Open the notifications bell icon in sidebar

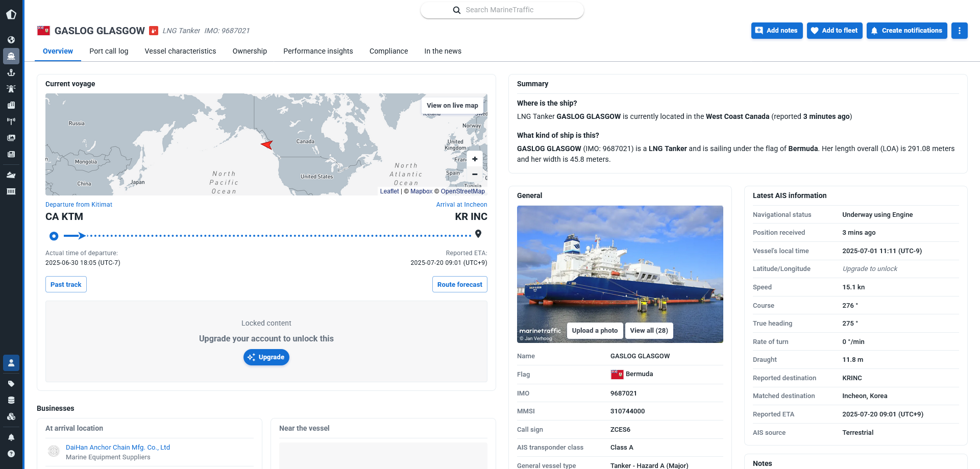coord(11,437)
